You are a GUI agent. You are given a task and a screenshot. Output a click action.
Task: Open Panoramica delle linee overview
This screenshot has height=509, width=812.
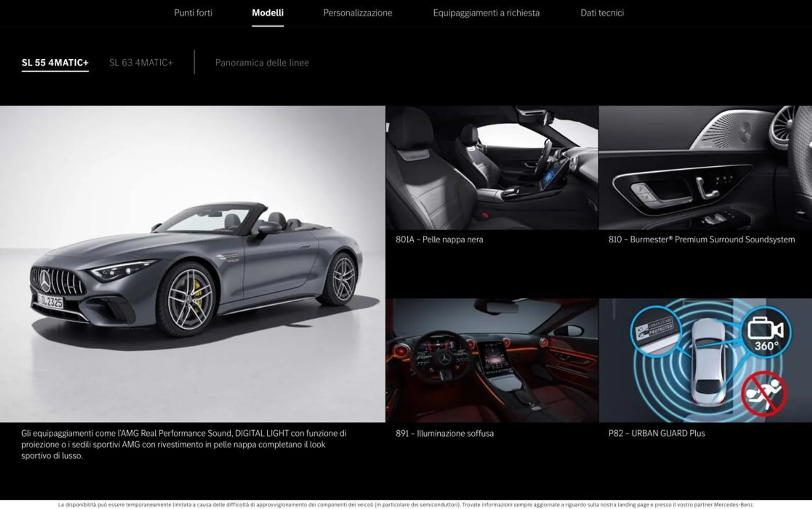tap(262, 63)
